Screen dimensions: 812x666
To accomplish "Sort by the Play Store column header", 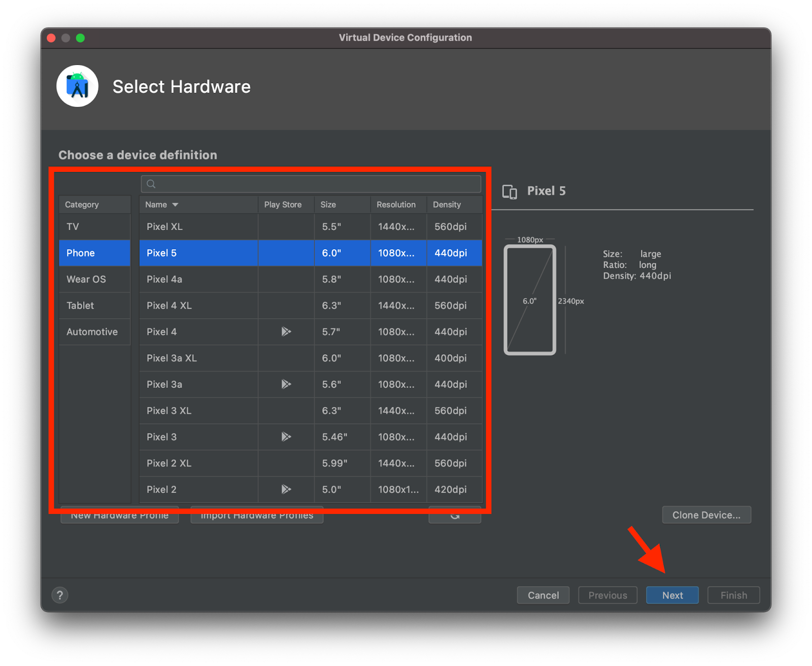I will [x=286, y=205].
